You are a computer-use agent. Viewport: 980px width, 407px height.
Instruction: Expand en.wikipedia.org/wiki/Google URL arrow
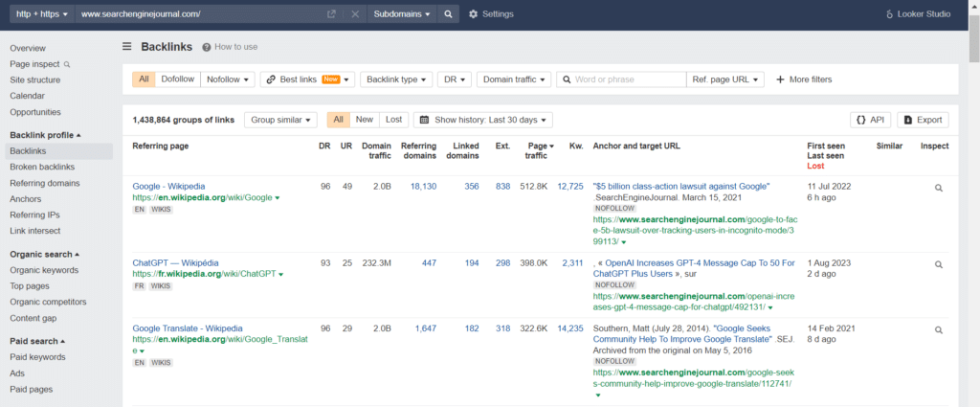pos(277,198)
